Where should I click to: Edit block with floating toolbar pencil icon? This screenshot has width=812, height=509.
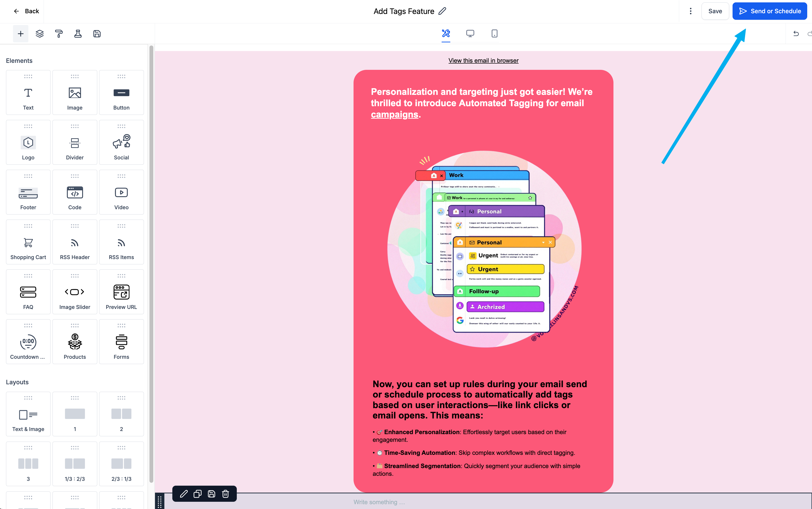point(184,494)
